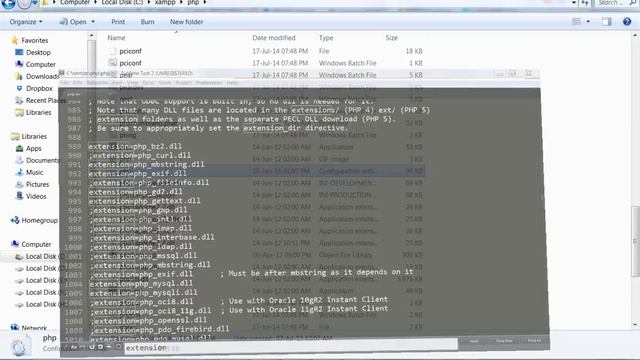This screenshot has height=360, width=640.
Task: Select the pciconf Windows Batch File row
Action: click(x=265, y=63)
